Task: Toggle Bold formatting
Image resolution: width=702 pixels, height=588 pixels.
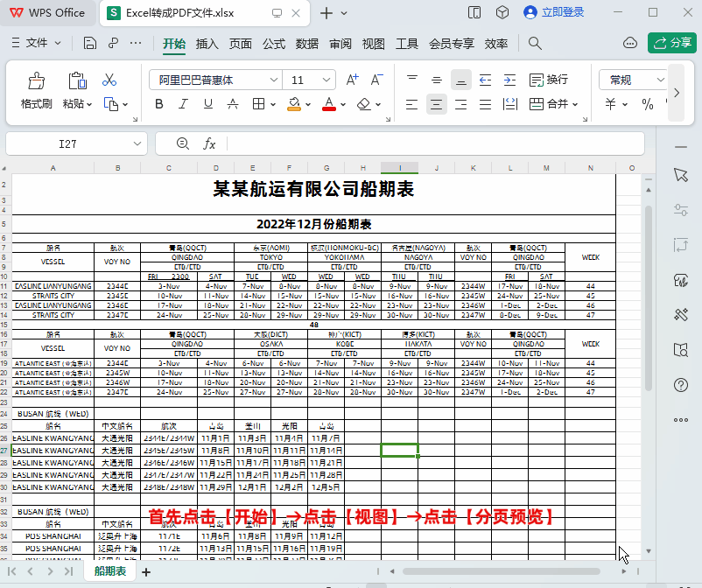Action: click(x=159, y=104)
